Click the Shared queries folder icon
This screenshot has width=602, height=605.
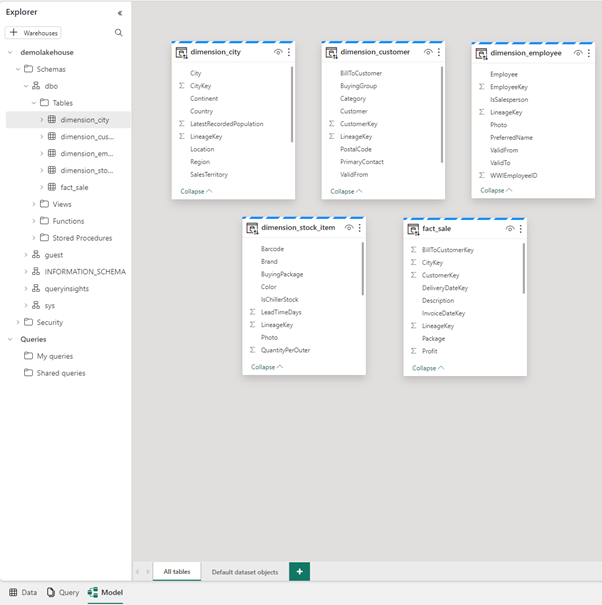tap(29, 373)
